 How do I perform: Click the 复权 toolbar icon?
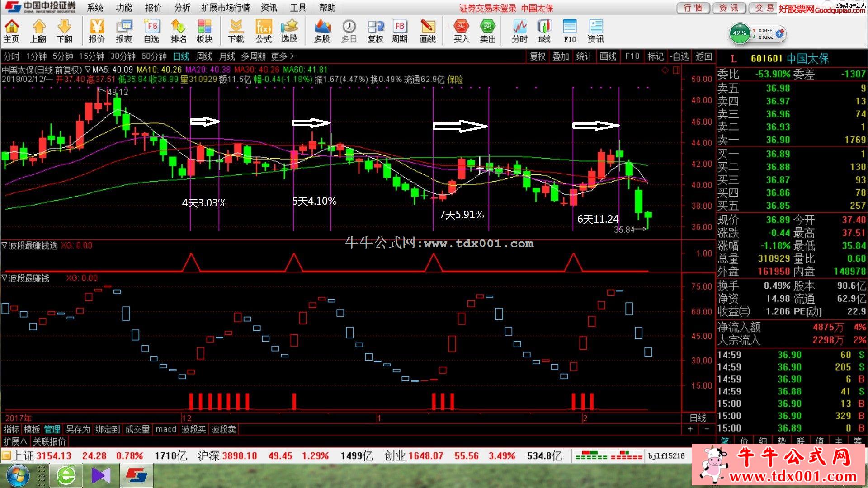point(375,31)
